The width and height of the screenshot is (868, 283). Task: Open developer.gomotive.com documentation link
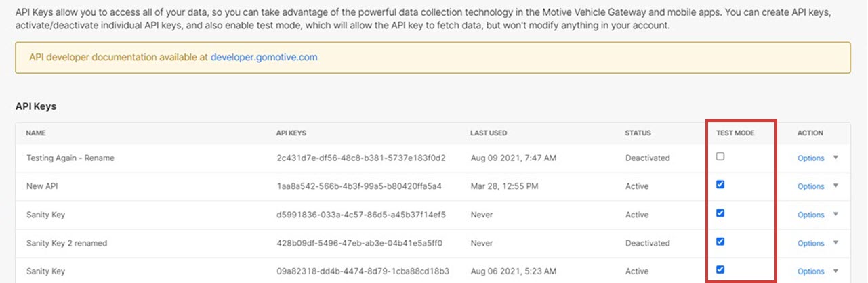pos(264,58)
